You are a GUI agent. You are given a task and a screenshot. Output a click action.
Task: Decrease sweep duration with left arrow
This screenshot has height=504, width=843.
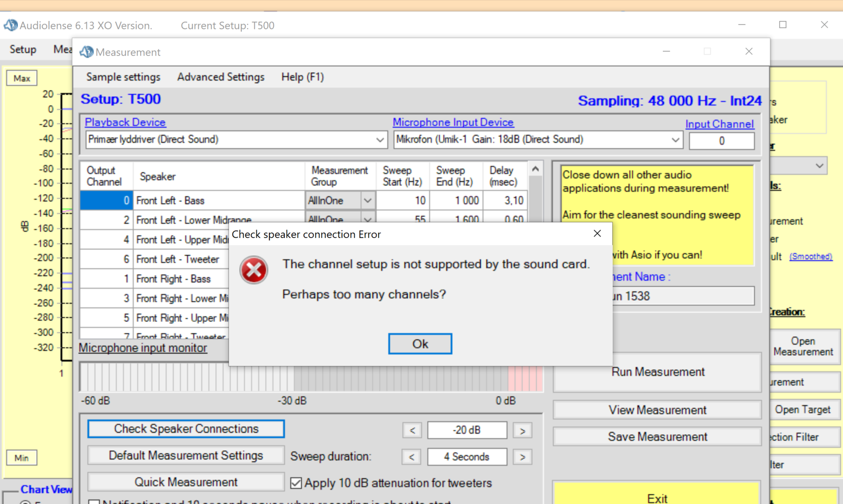(x=412, y=457)
